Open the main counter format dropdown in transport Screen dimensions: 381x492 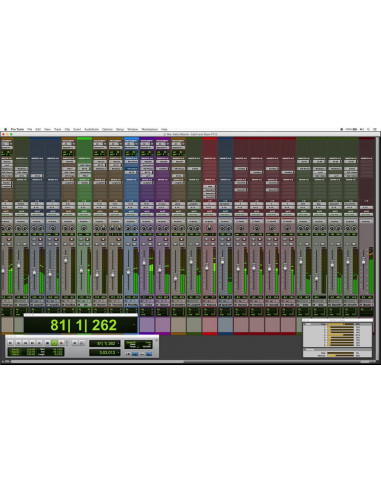[x=118, y=343]
